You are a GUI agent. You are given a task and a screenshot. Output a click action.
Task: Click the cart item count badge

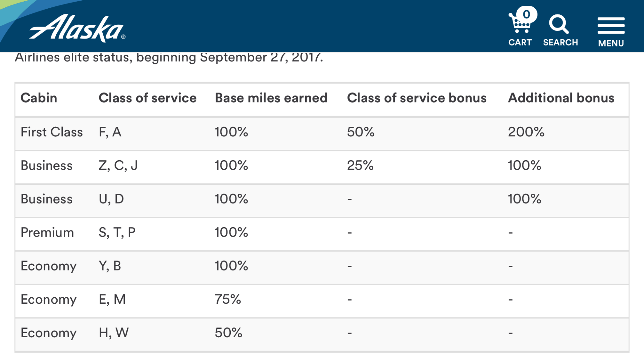[527, 14]
